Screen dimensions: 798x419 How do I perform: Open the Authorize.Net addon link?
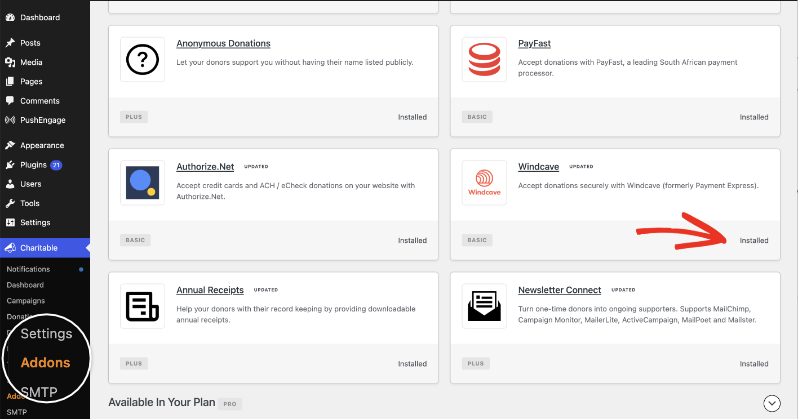pos(205,166)
